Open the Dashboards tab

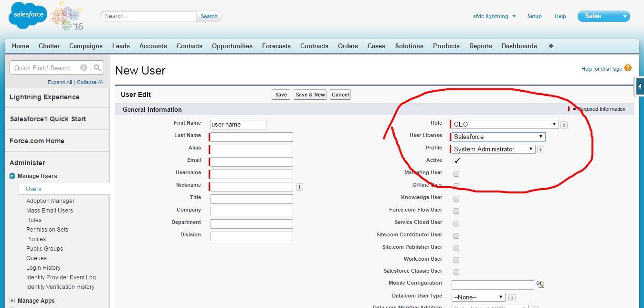click(x=519, y=46)
